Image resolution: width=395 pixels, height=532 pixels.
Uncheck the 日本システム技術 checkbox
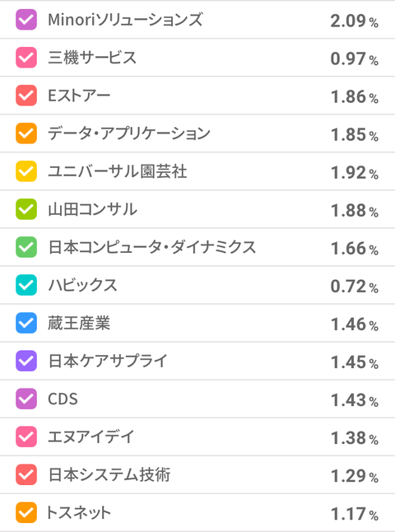click(26, 474)
